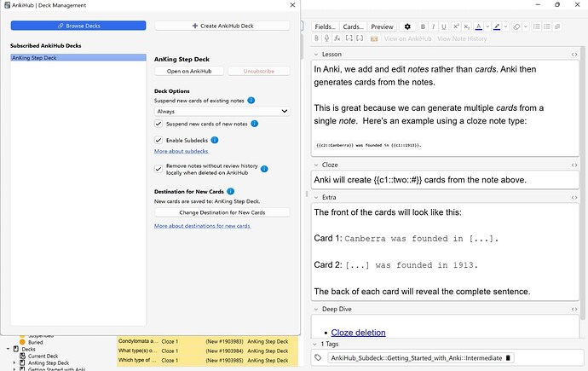Collapse the Deep Dive field

[x=316, y=309]
